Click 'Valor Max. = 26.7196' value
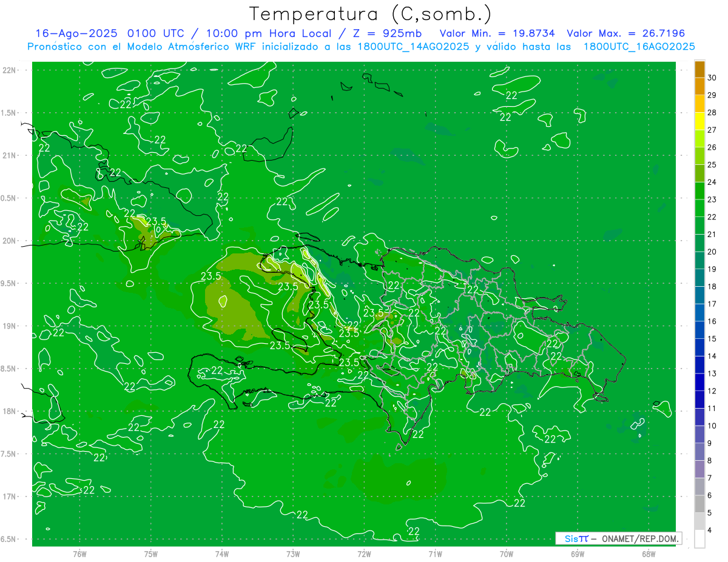728x562 pixels. (626, 33)
